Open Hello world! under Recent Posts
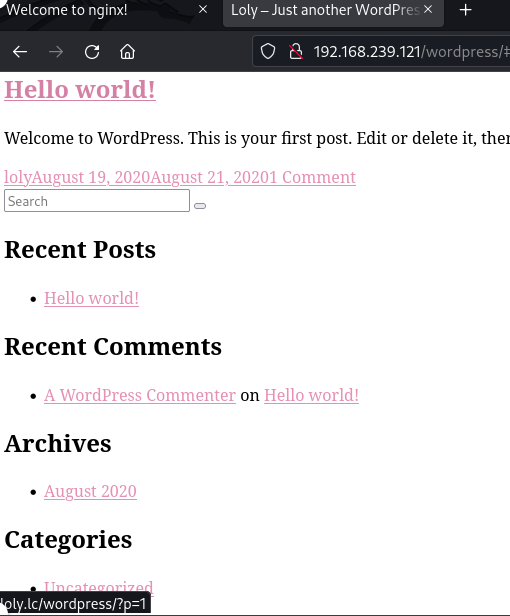This screenshot has width=510, height=616. point(92,298)
